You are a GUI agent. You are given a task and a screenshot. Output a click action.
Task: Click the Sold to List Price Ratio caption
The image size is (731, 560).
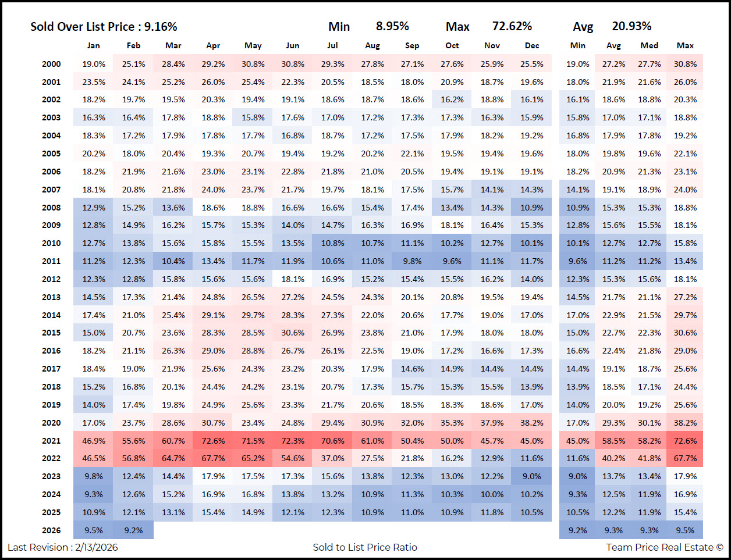365,547
